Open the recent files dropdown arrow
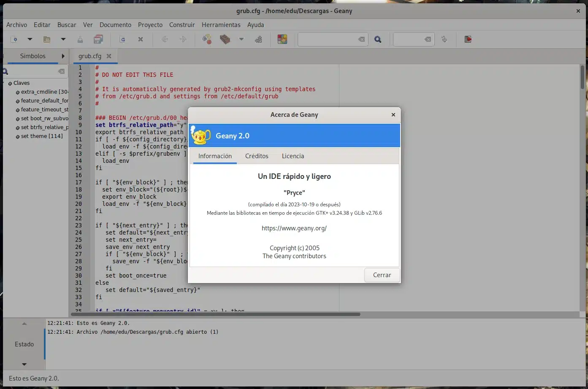The height and width of the screenshot is (389, 588). (x=63, y=39)
